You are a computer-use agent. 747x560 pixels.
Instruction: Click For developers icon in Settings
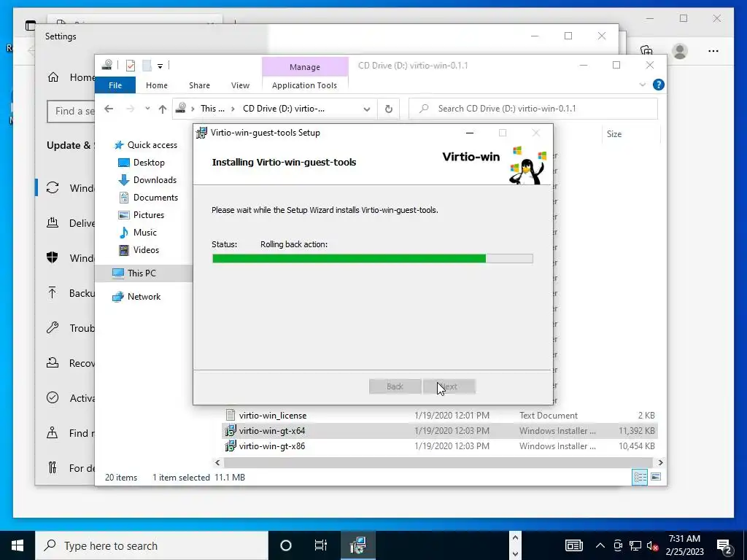click(53, 467)
